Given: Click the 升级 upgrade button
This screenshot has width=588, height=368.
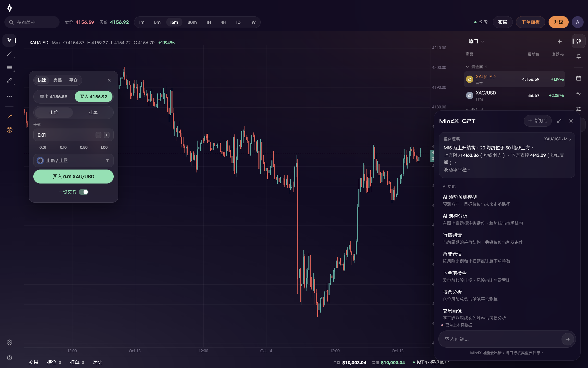Looking at the screenshot, I should (x=558, y=22).
